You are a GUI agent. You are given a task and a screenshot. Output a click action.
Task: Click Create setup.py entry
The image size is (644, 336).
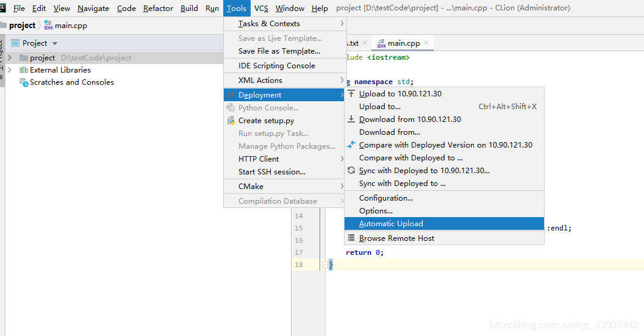(x=284, y=121)
